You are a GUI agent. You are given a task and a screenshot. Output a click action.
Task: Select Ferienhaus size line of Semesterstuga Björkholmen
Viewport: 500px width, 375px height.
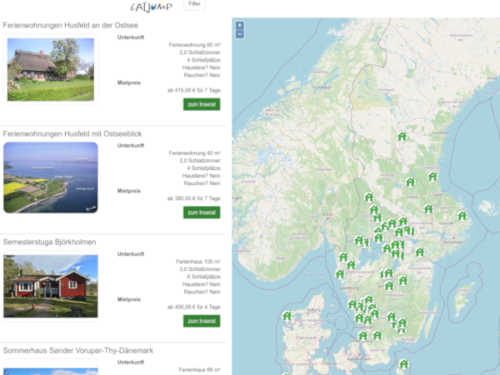pyautogui.click(x=198, y=262)
